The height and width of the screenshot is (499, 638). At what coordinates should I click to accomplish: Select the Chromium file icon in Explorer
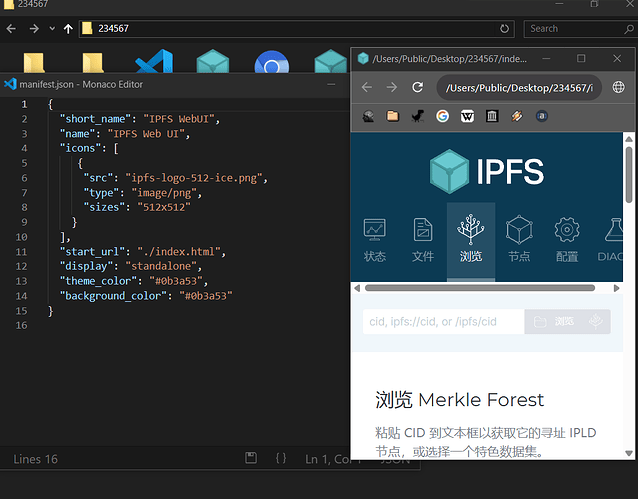coord(272,62)
